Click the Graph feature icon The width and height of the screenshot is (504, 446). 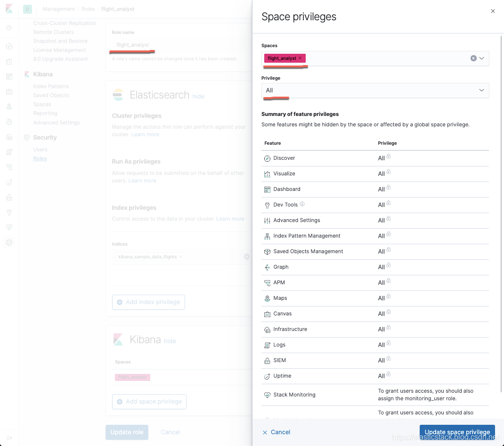pyautogui.click(x=267, y=267)
